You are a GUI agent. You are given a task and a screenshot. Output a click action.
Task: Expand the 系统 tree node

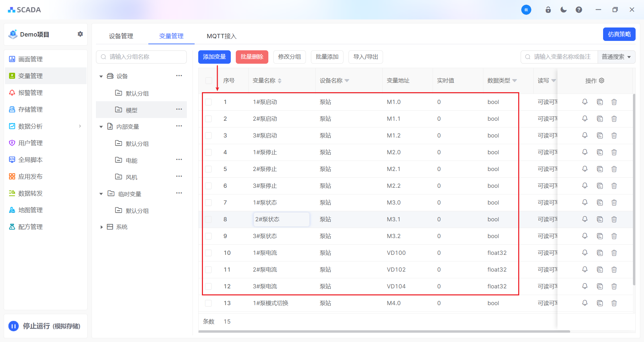[101, 227]
